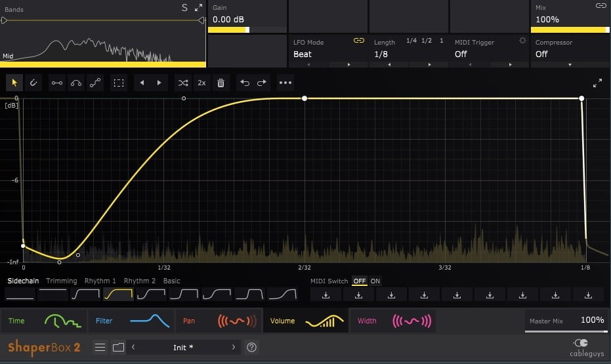Choose the straight line segment tool
Screen dimensions: 611x364
(x=57, y=83)
